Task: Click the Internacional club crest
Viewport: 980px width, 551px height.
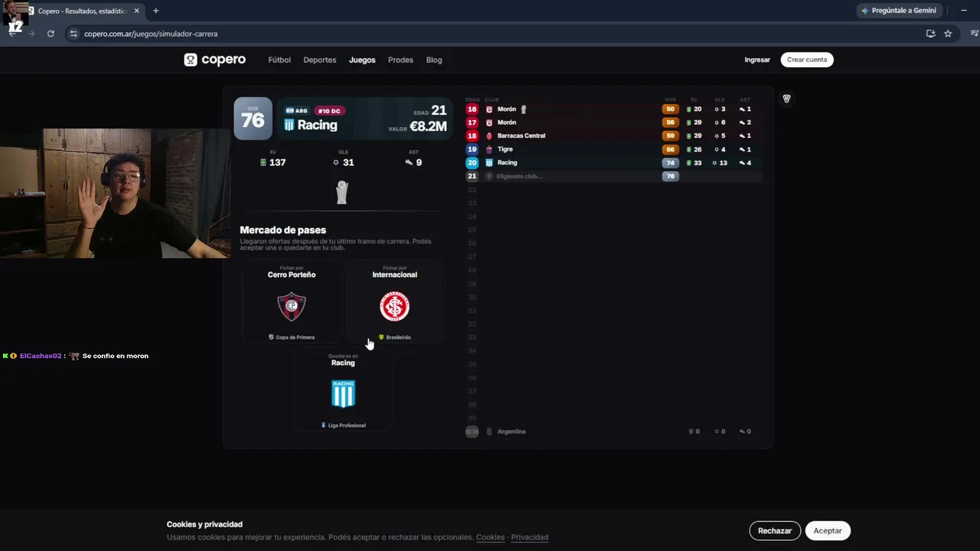Action: point(394,306)
